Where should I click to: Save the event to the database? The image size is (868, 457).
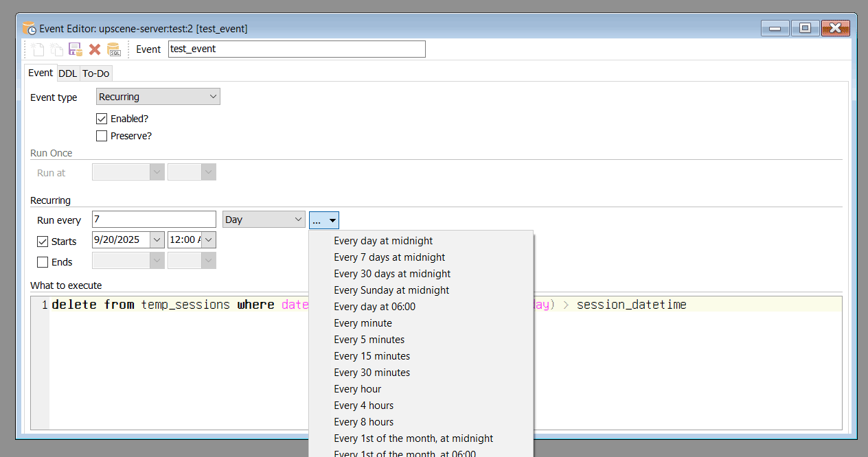coord(76,49)
